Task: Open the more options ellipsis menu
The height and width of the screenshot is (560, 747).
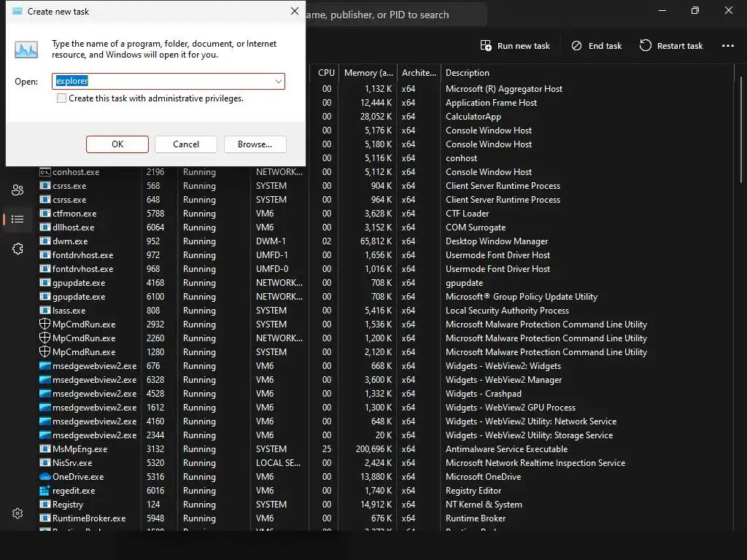Action: (727, 46)
